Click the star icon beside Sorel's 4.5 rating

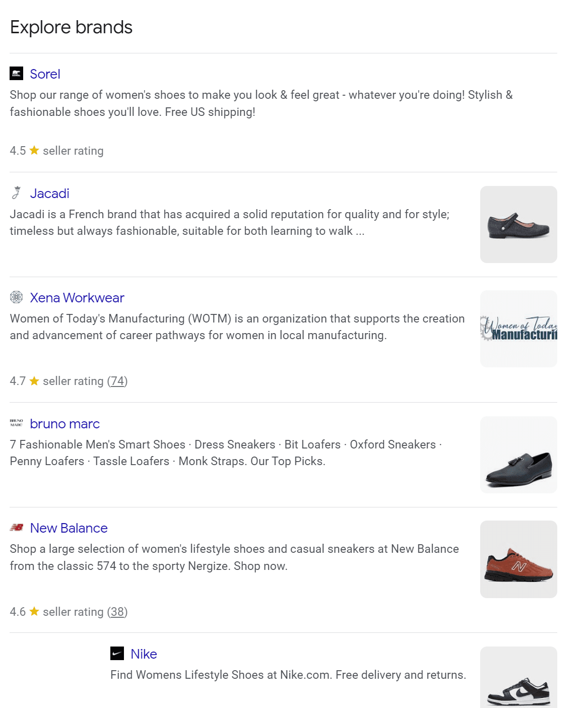(x=34, y=150)
